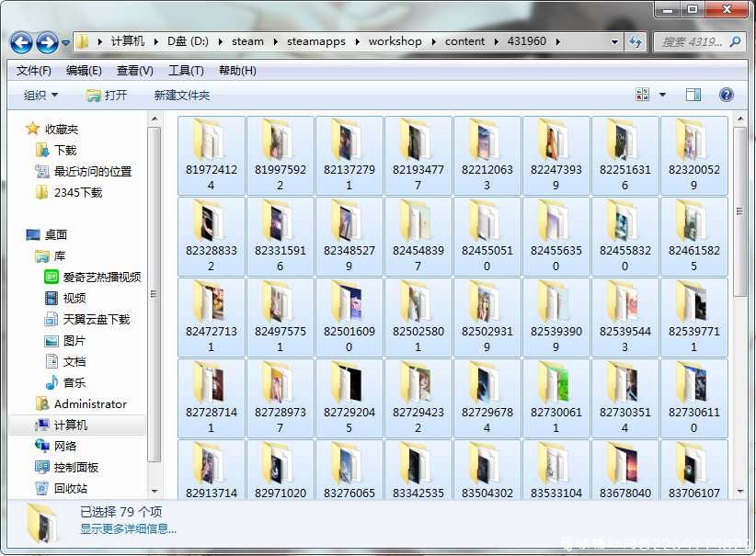Open 天翼云盘下载 library
The image size is (756, 556).
97,320
